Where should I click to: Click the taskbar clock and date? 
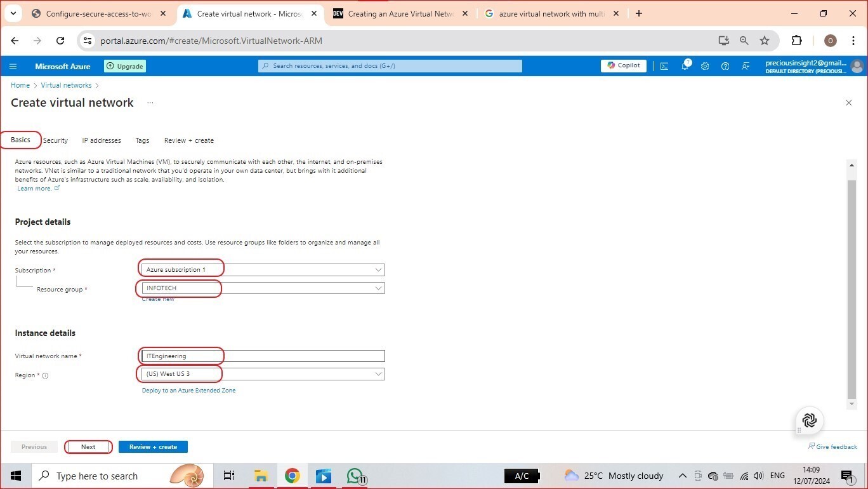(810, 476)
